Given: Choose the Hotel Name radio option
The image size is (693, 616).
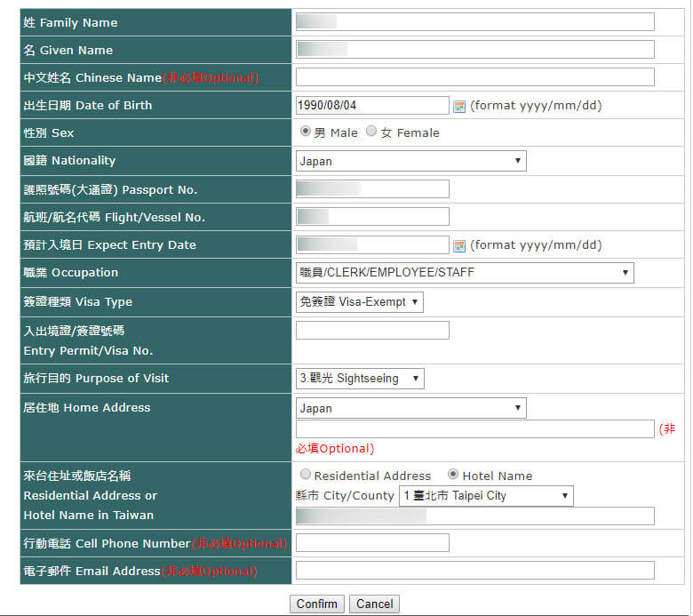Looking at the screenshot, I should tap(453, 475).
